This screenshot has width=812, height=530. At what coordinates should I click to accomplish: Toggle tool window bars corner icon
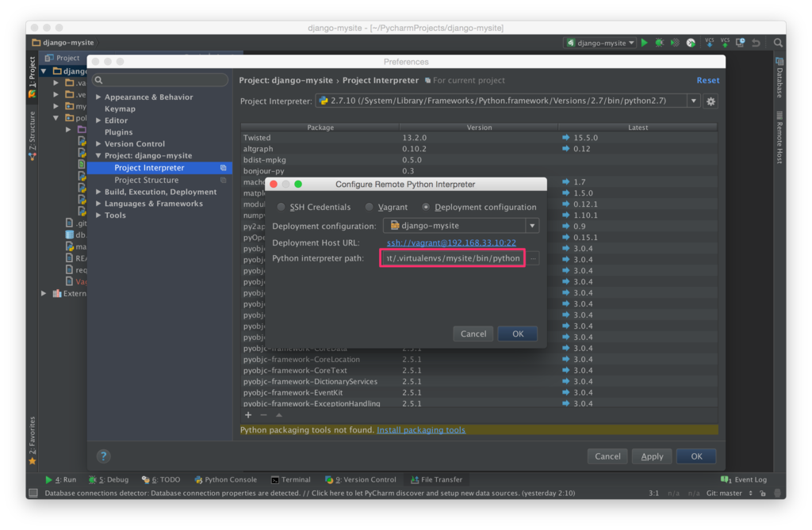(33, 494)
